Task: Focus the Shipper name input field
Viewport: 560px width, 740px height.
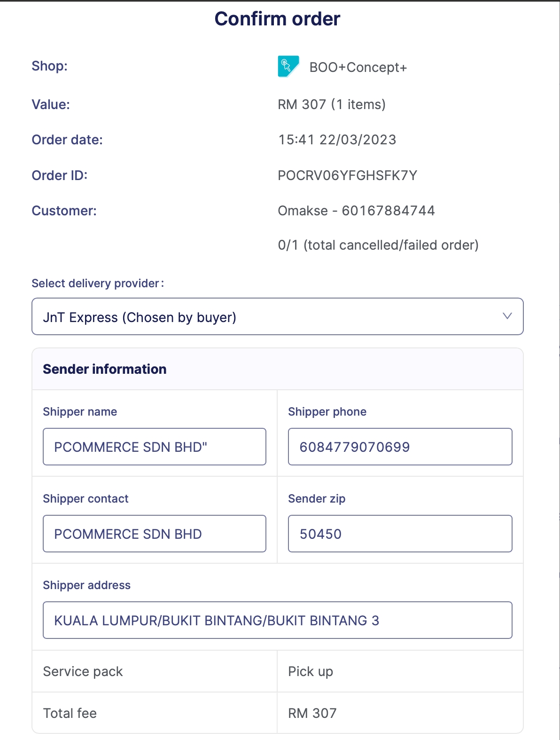Action: point(154,447)
